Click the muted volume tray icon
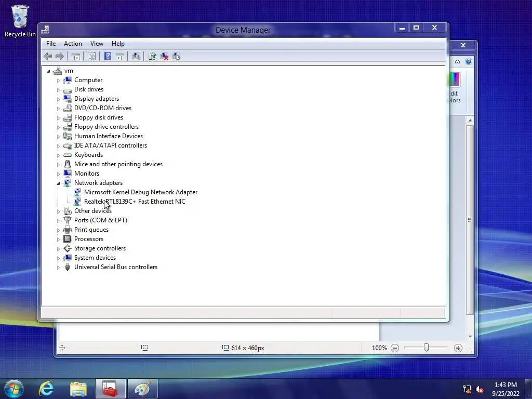Image resolution: width=532 pixels, height=399 pixels. pos(480,389)
